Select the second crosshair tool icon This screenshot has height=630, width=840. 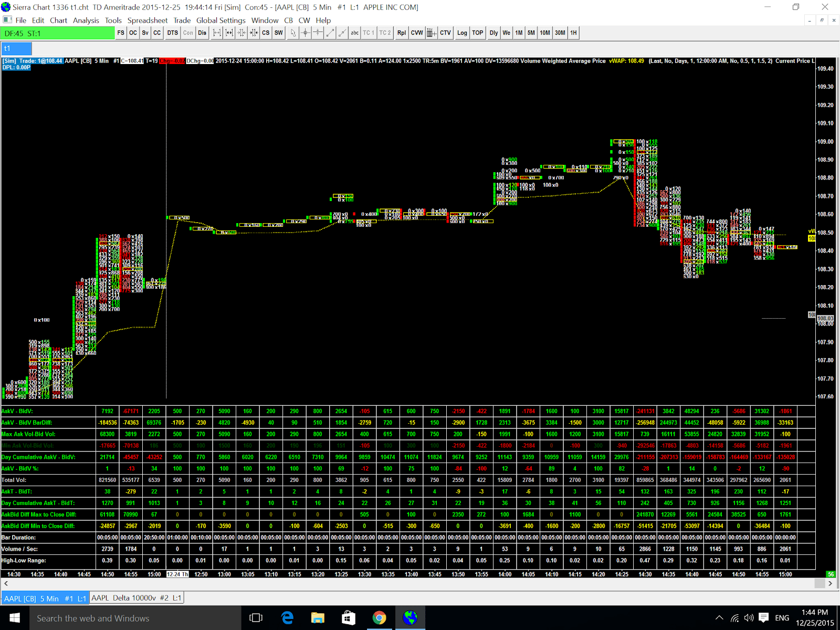pos(318,33)
